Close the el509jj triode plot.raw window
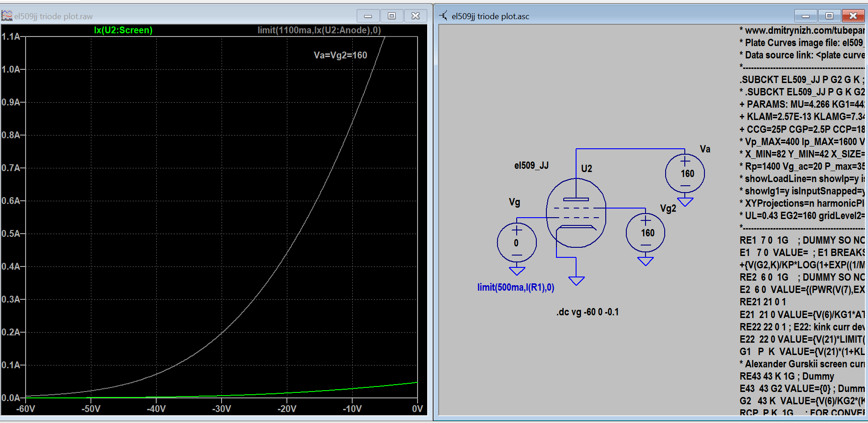Image resolution: width=868 pixels, height=423 pixels. pos(416,16)
